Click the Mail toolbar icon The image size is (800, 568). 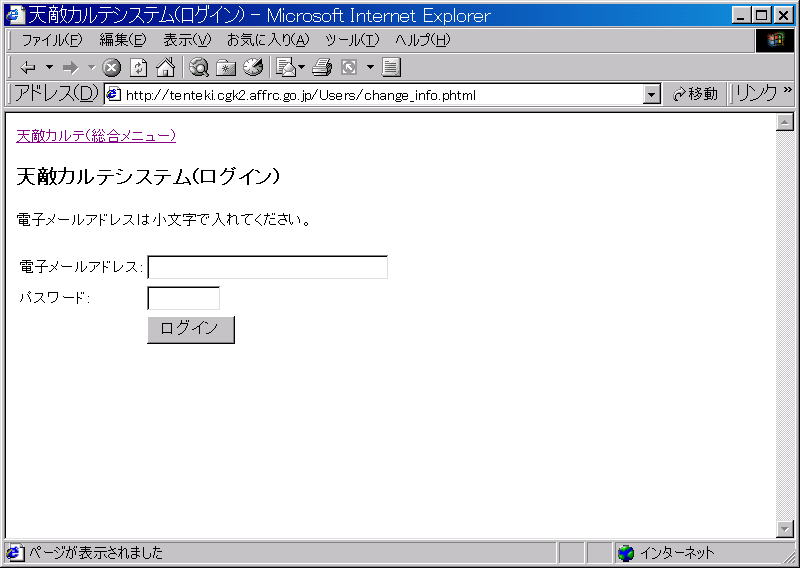[285, 68]
